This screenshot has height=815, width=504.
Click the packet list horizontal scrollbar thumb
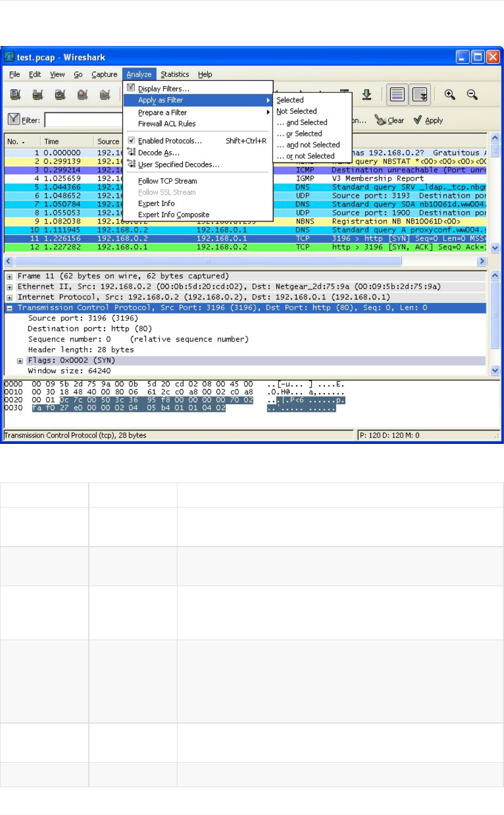point(208,261)
